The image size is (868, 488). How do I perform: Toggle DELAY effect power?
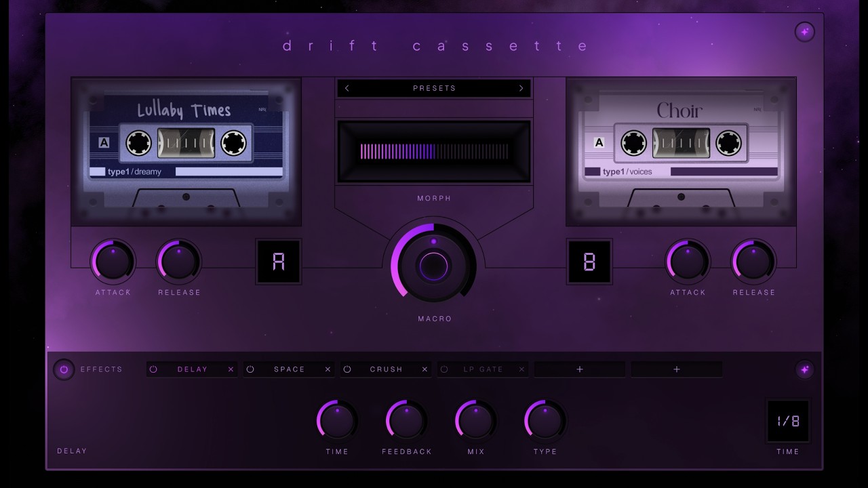coord(153,369)
